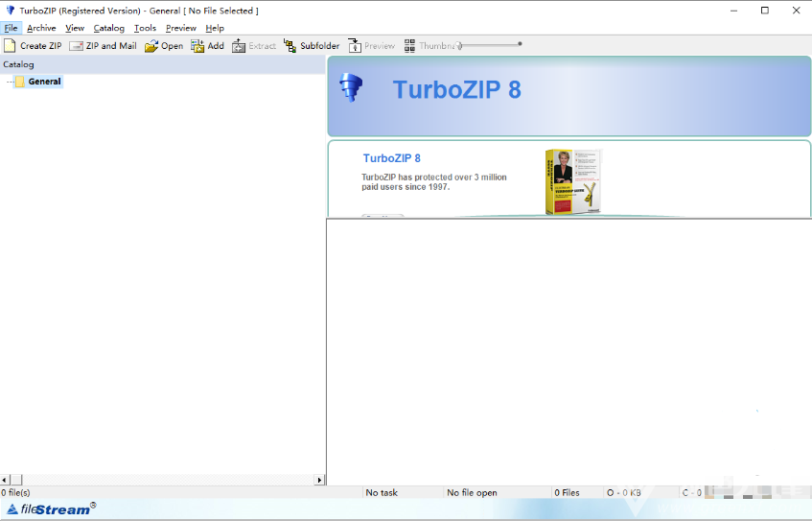
Task: Open the Preview menu
Action: (x=181, y=28)
